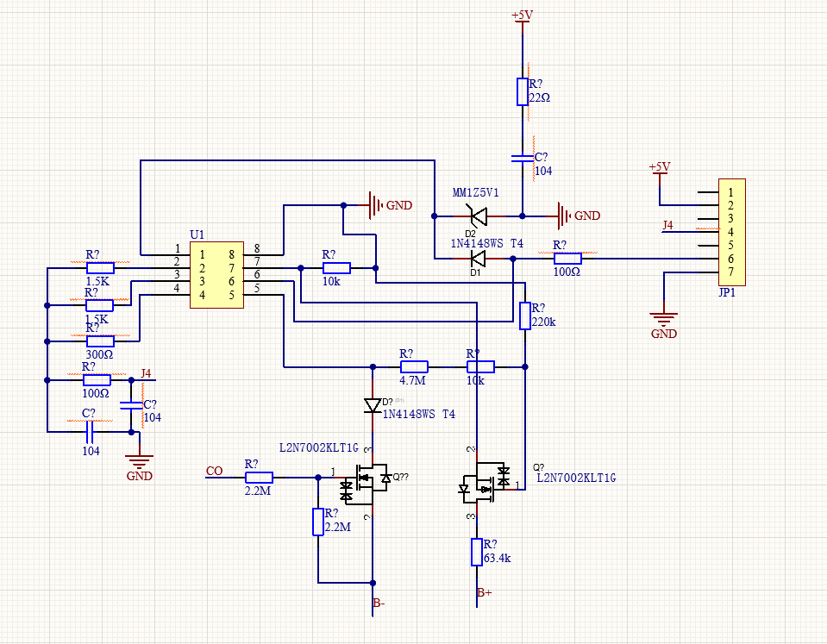Click the 10k resistor symbol on U1 pin 7
Image resolution: width=827 pixels, height=644 pixels.
coord(336,268)
